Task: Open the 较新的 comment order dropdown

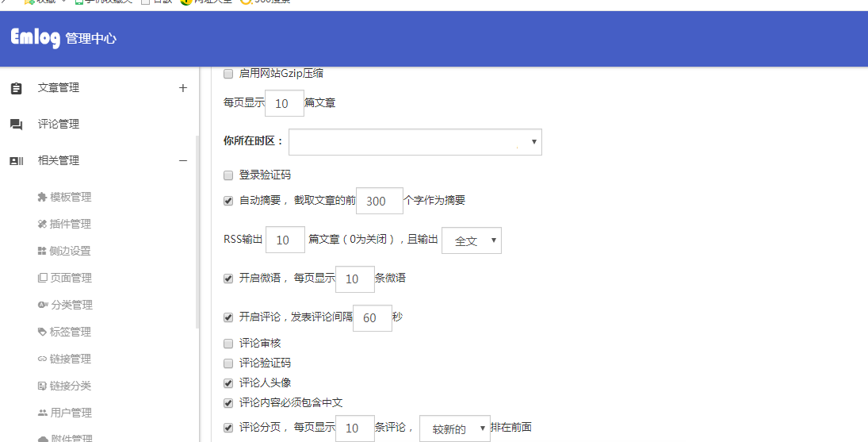Action: pyautogui.click(x=455, y=429)
